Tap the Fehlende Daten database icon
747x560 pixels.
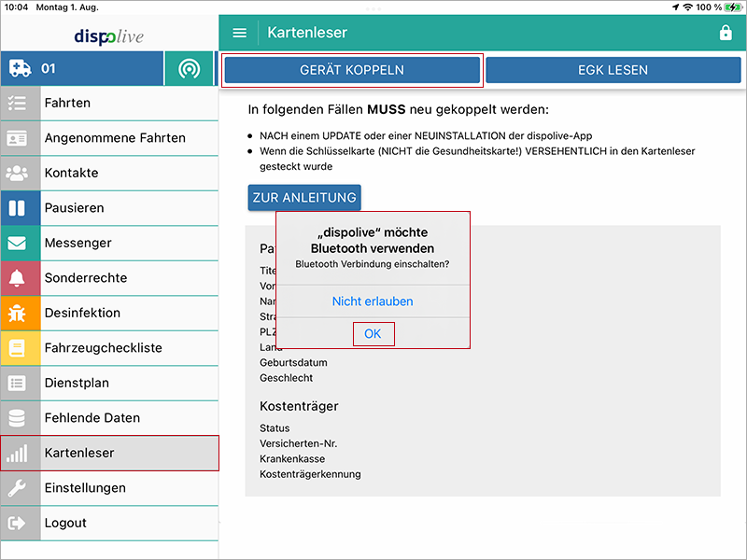pyautogui.click(x=17, y=418)
